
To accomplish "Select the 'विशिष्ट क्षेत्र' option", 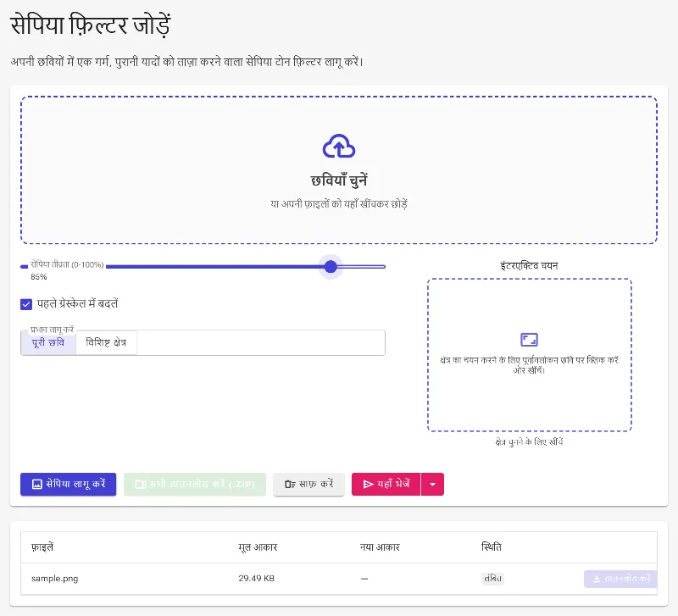I will tap(106, 343).
